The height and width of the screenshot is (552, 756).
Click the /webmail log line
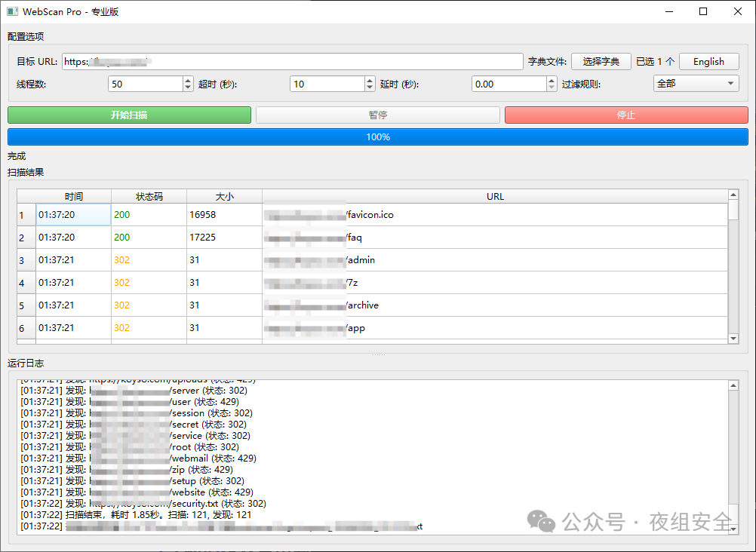(138, 458)
